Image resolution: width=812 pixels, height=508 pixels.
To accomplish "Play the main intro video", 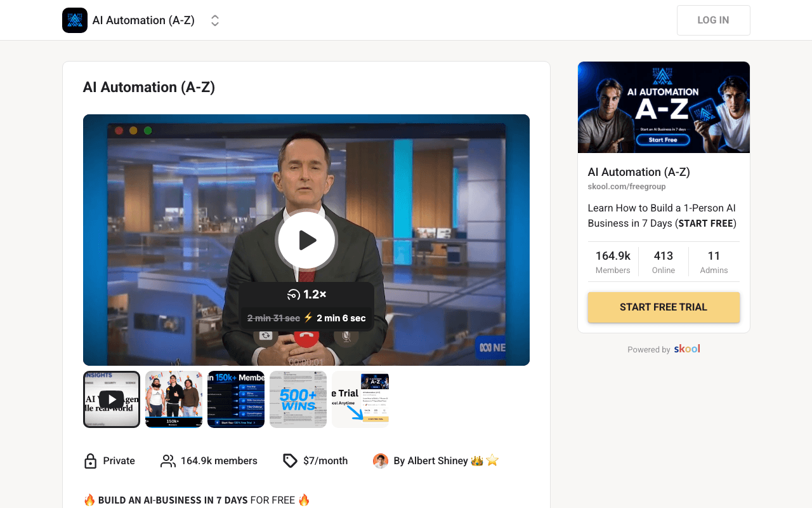I will [x=307, y=241].
